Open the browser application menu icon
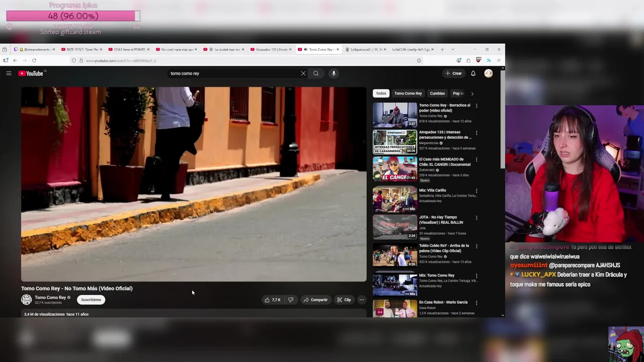Viewport: 644px width, 362px height. click(x=499, y=60)
